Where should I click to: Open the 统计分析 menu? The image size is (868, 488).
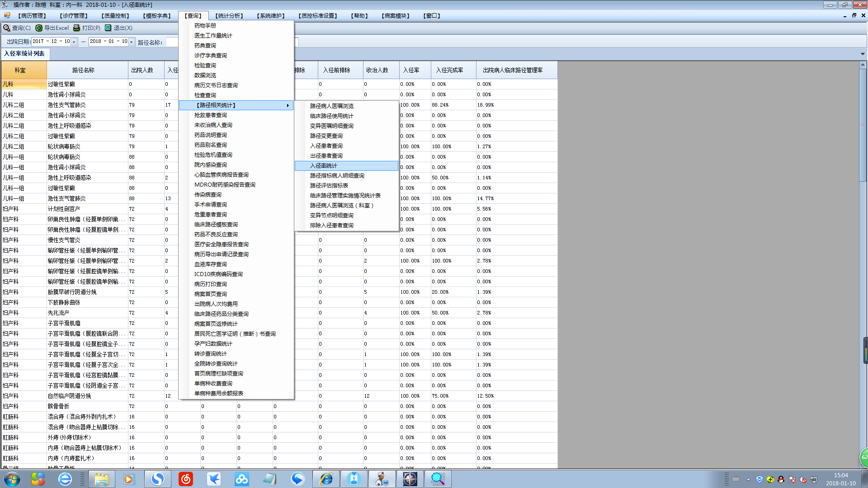pos(229,16)
